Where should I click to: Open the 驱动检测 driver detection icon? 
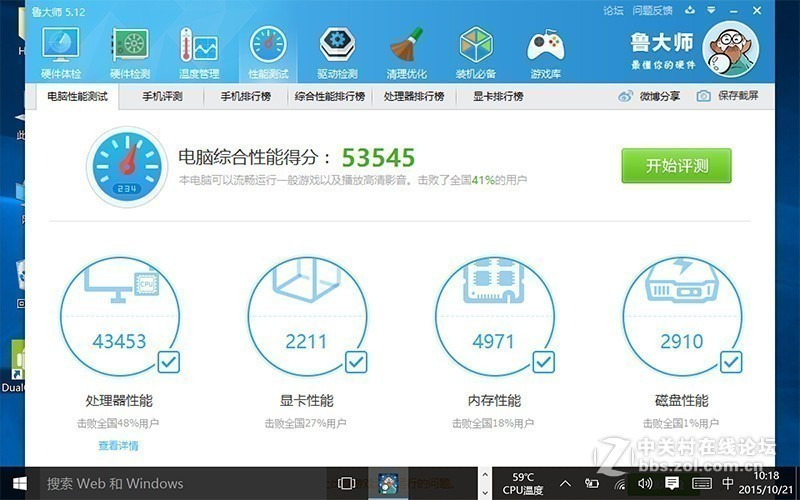pyautogui.click(x=337, y=53)
